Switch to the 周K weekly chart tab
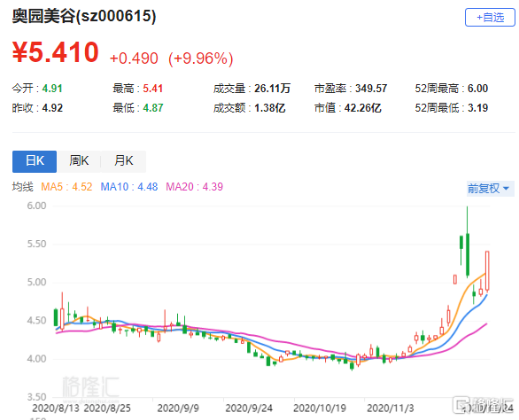 coord(79,161)
